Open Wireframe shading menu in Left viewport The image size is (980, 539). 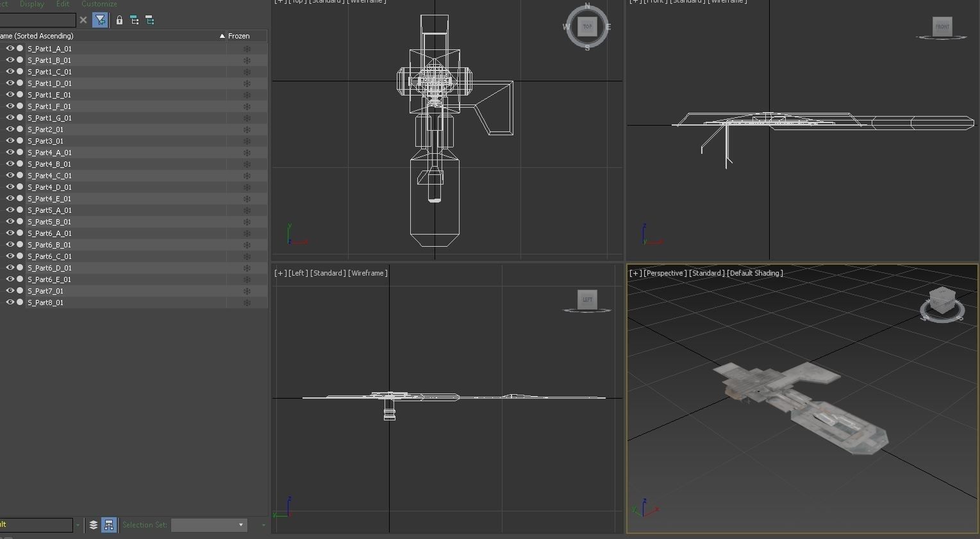367,273
